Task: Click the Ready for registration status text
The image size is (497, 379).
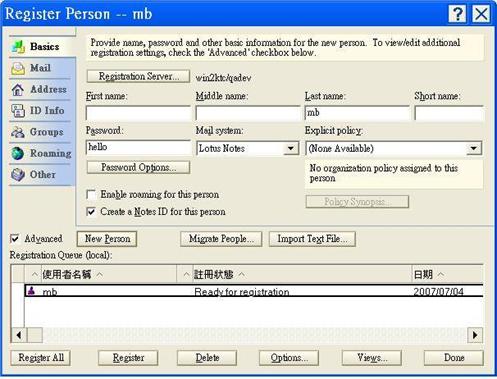Action: tap(242, 292)
